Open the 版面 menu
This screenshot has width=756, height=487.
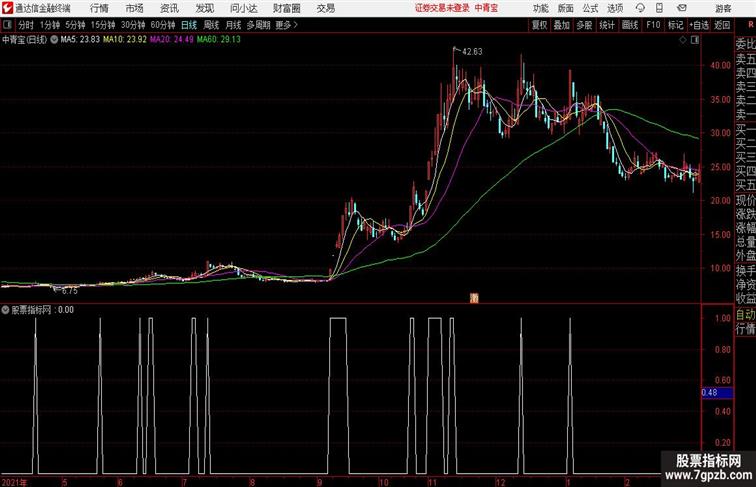coord(566,8)
